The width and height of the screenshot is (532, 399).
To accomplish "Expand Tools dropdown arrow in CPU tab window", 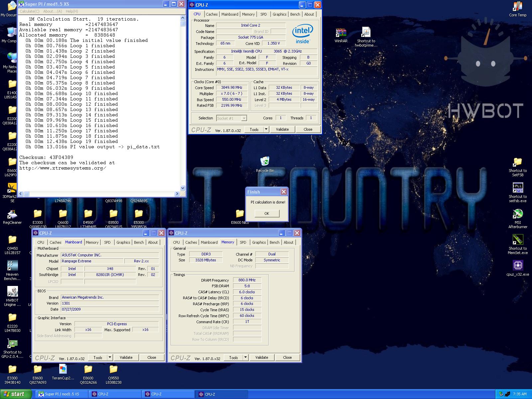I will 266,129.
